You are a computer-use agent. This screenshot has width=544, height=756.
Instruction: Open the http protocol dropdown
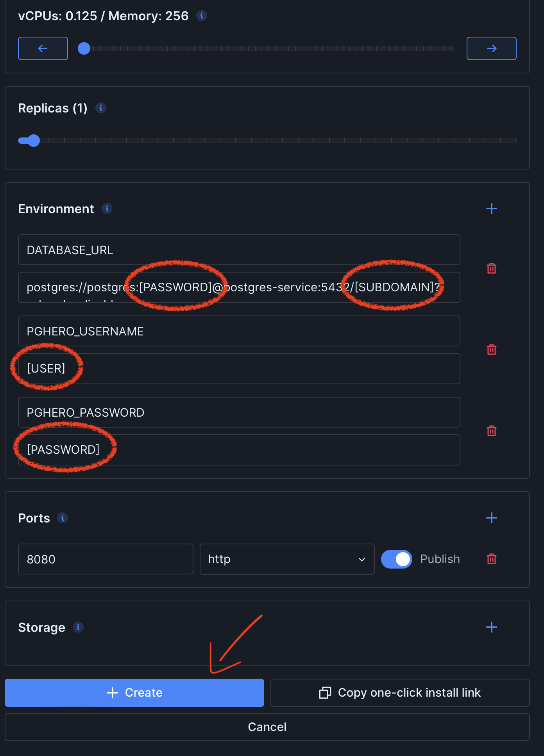click(287, 559)
